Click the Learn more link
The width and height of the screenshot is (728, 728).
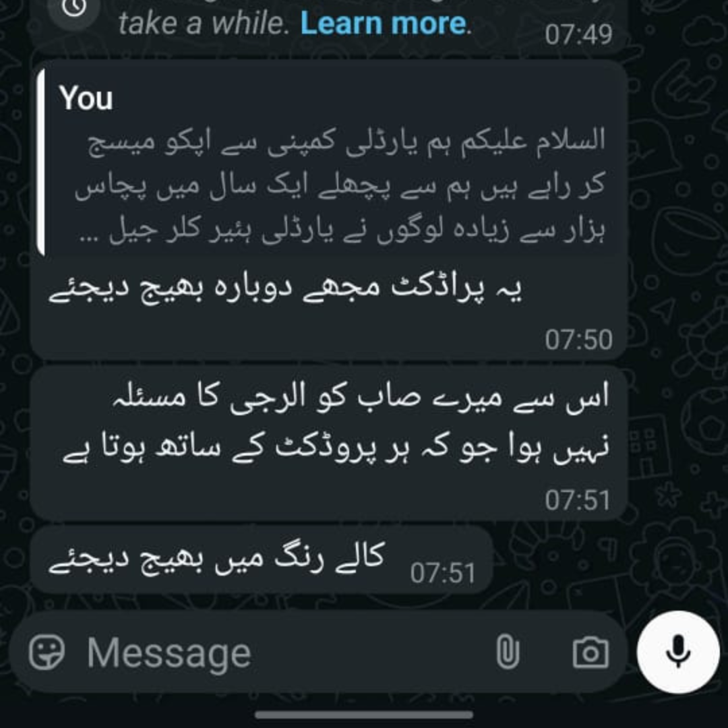coord(383,23)
